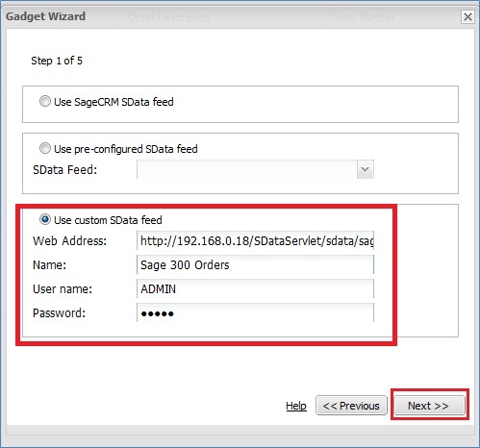The image size is (480, 448).
Task: Click the Web Address label
Action: coord(69,240)
